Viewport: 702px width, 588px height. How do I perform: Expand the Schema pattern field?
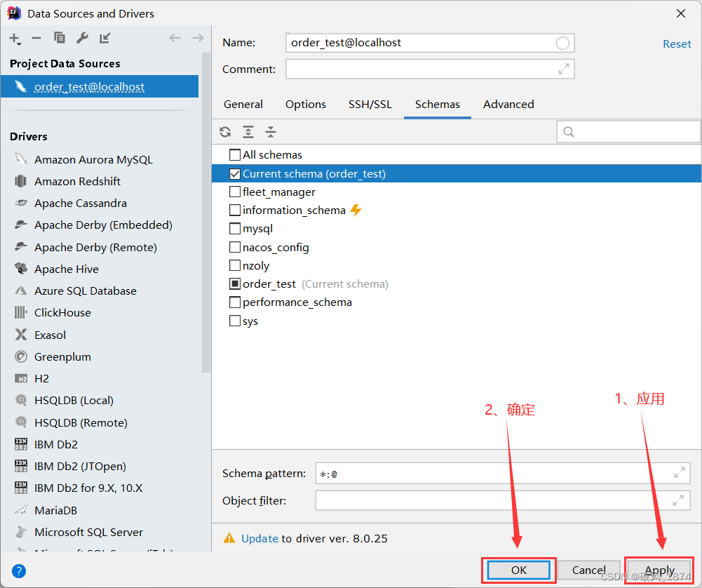pyautogui.click(x=679, y=473)
